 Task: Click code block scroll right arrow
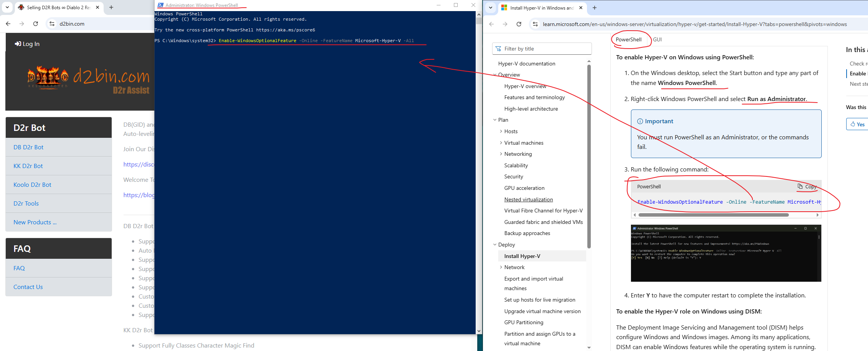(x=818, y=215)
